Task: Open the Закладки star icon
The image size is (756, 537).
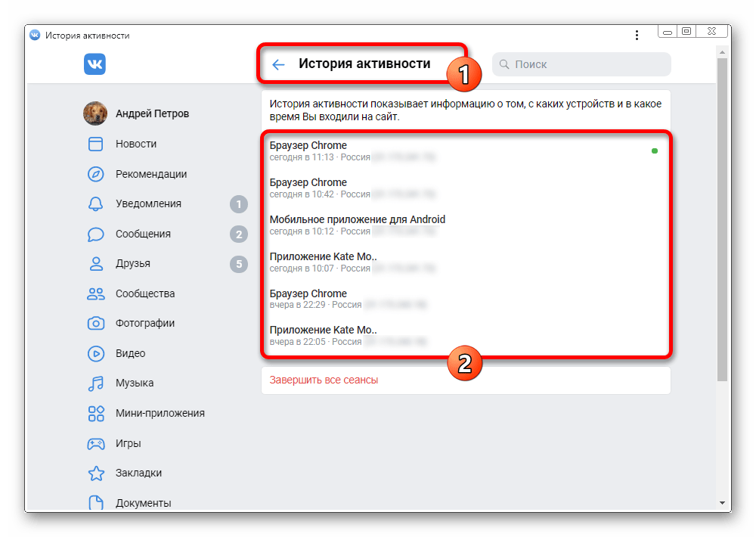Action: click(x=96, y=473)
